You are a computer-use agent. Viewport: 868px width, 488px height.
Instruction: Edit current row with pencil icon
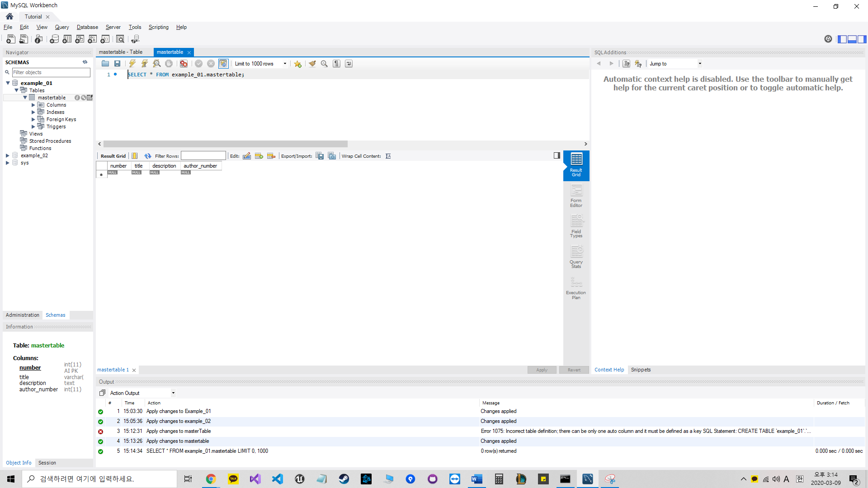pos(247,156)
